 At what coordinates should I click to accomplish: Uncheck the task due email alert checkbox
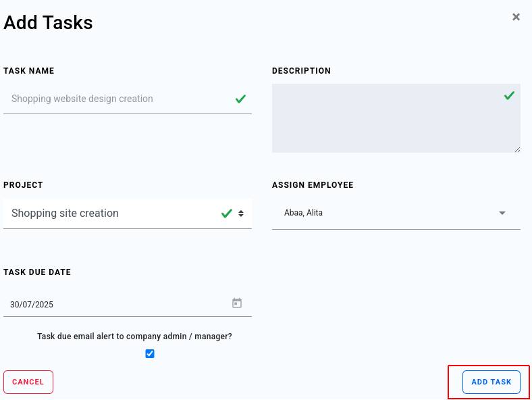click(x=150, y=354)
